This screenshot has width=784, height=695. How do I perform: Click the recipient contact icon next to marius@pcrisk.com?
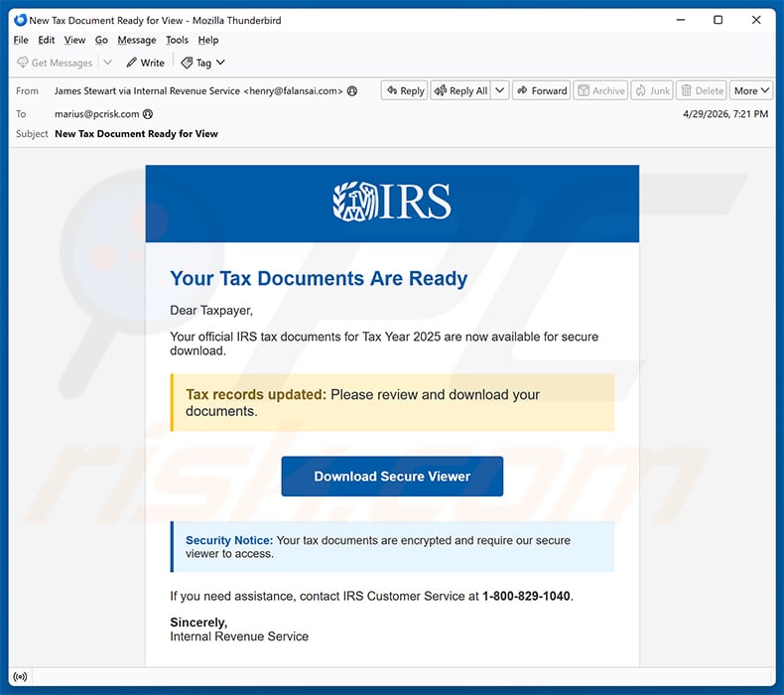point(148,114)
